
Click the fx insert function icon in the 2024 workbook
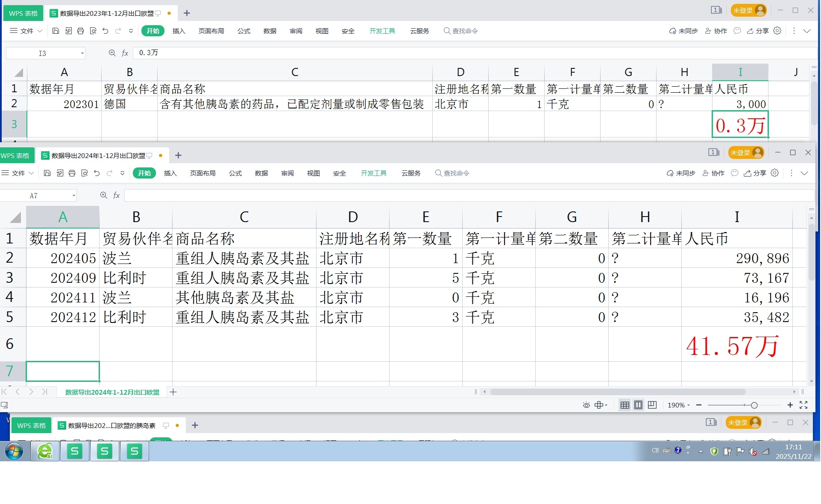pos(116,195)
